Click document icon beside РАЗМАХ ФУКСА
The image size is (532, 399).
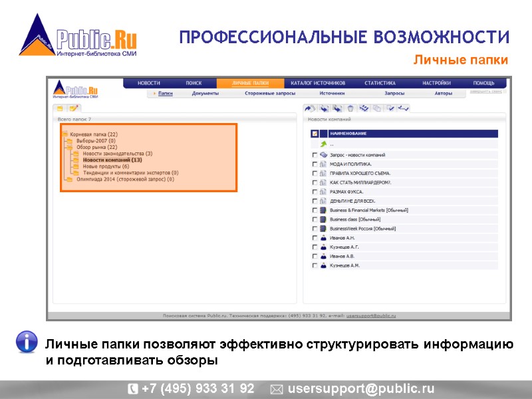(x=323, y=192)
